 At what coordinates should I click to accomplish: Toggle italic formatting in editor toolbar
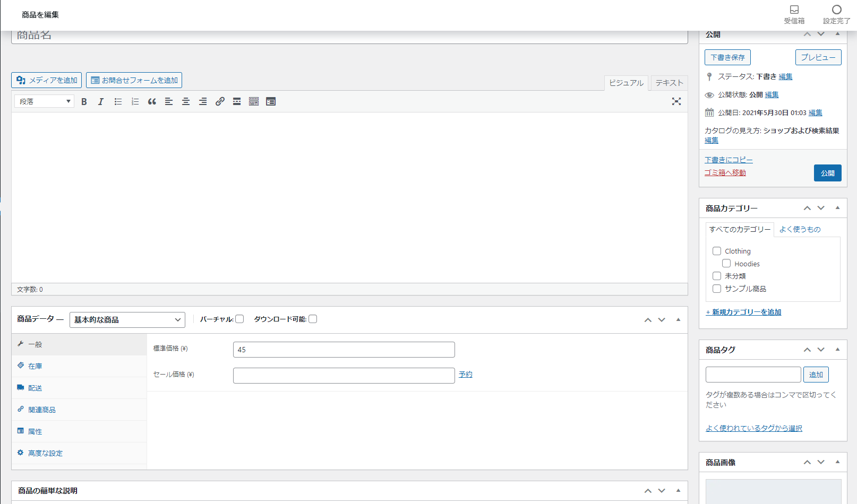coord(101,101)
